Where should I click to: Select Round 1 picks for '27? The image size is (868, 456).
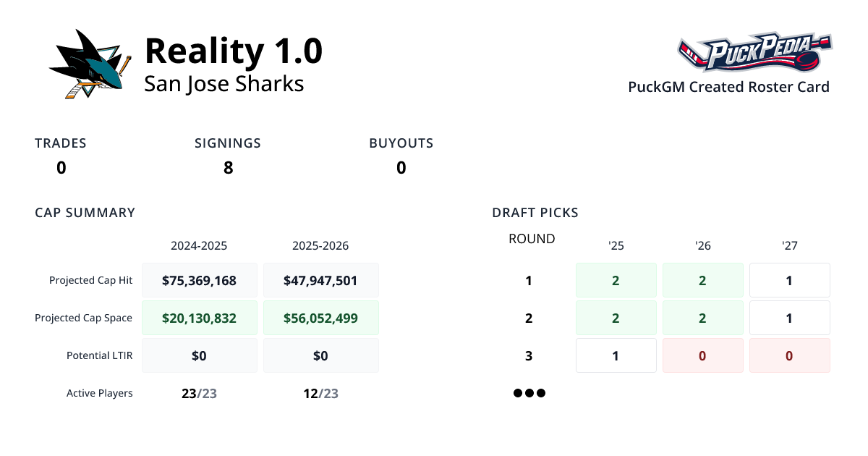point(789,280)
